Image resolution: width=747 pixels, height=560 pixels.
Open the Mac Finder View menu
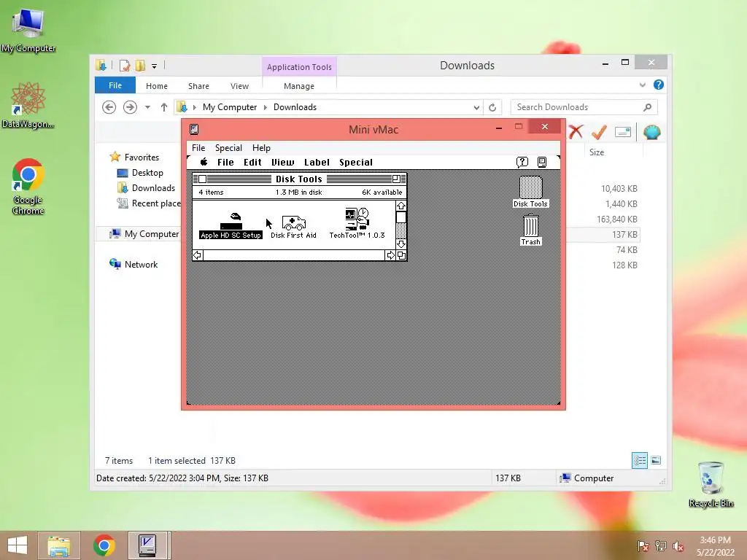pos(283,162)
